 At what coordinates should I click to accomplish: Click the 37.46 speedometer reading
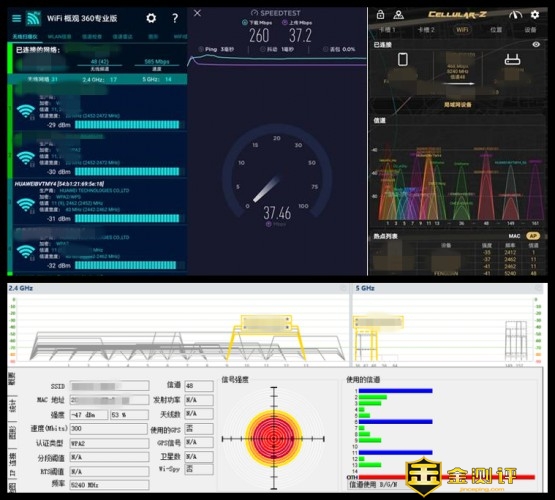(x=277, y=213)
